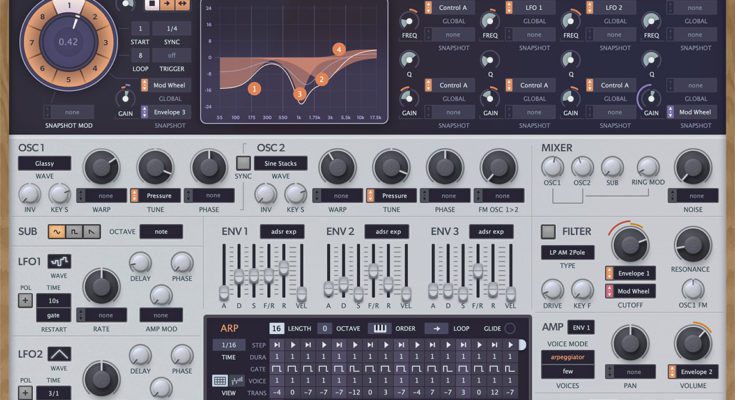This screenshot has height=400, width=735.
Task: Click the ARP length value field 16
Action: (275, 328)
